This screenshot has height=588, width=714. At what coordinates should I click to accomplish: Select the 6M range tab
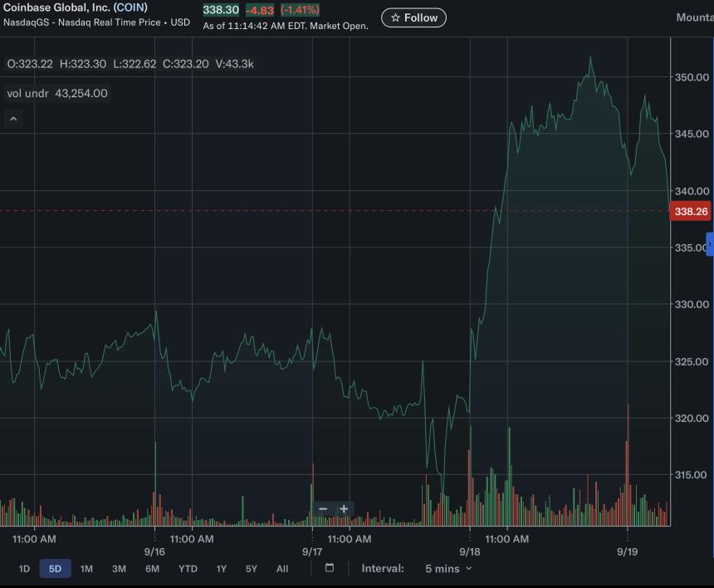[151, 568]
